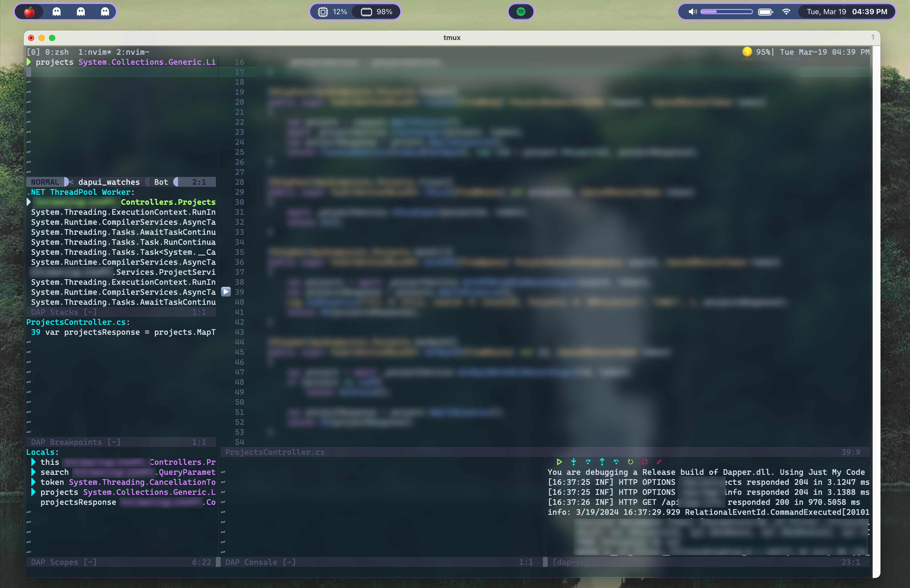Image resolution: width=910 pixels, height=588 pixels.
Task: Select the Services.ProjectServi stack frame
Action: (x=123, y=272)
